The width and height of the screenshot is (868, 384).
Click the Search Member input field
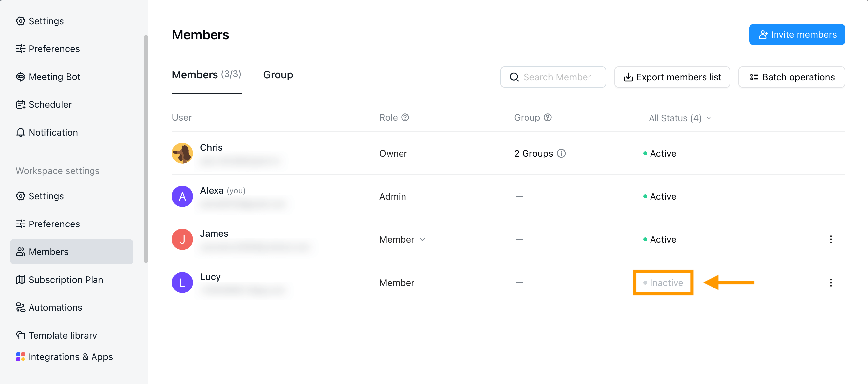point(557,77)
